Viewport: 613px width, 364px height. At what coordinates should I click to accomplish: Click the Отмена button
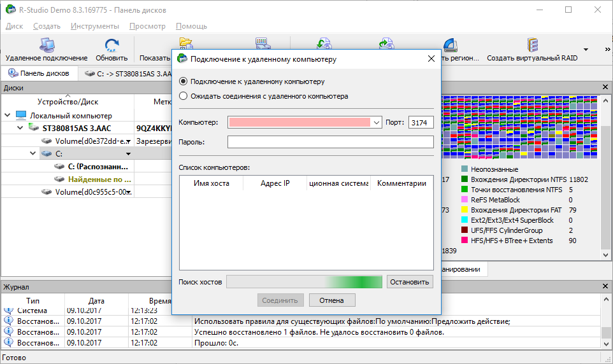331,300
